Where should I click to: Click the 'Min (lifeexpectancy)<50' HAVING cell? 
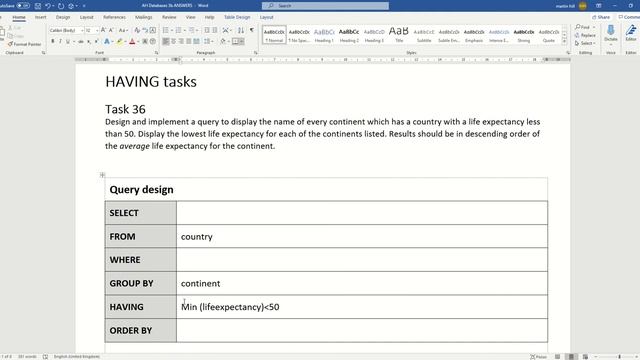[362, 307]
